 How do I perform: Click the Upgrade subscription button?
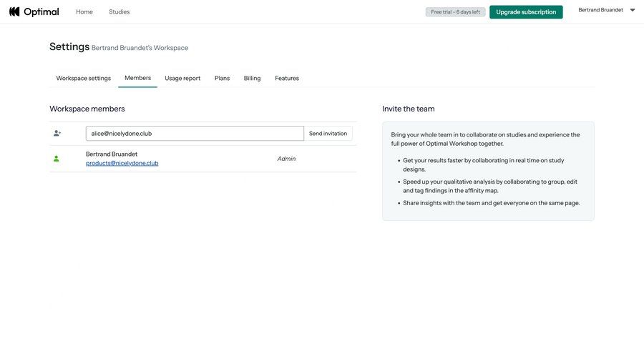tap(526, 12)
